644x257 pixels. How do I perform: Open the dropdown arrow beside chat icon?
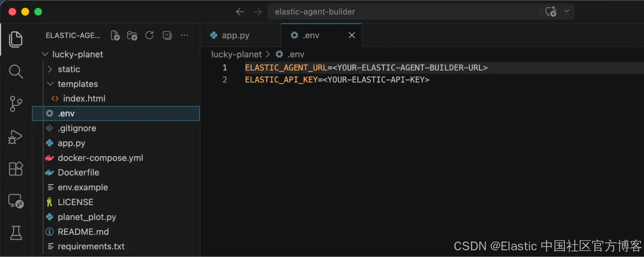pyautogui.click(x=567, y=11)
